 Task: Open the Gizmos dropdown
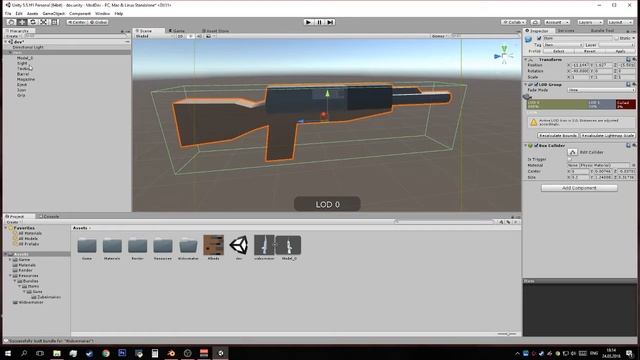(x=440, y=36)
